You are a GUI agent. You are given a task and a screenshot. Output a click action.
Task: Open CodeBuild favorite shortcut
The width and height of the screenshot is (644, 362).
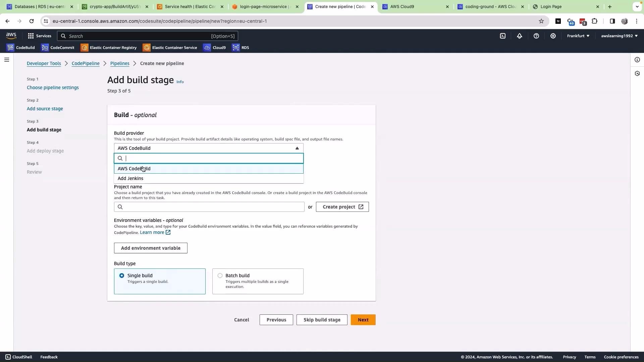click(x=21, y=48)
